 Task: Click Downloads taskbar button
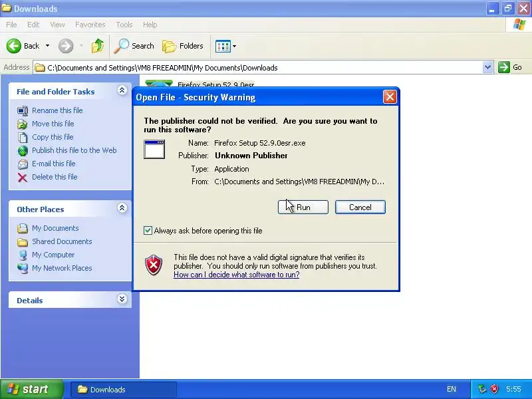(x=124, y=389)
